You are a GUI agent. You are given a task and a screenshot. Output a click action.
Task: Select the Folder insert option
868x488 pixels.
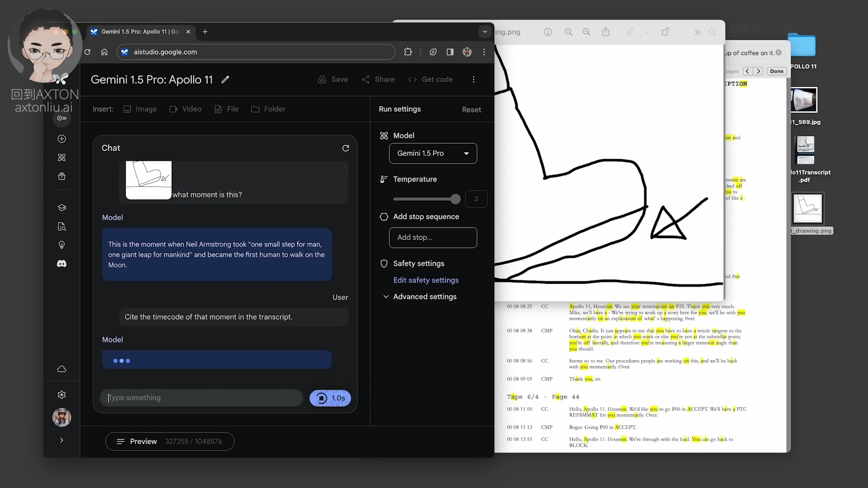269,109
